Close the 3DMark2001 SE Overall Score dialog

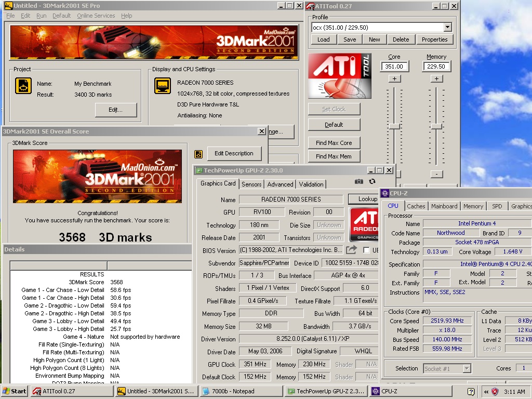click(x=262, y=131)
